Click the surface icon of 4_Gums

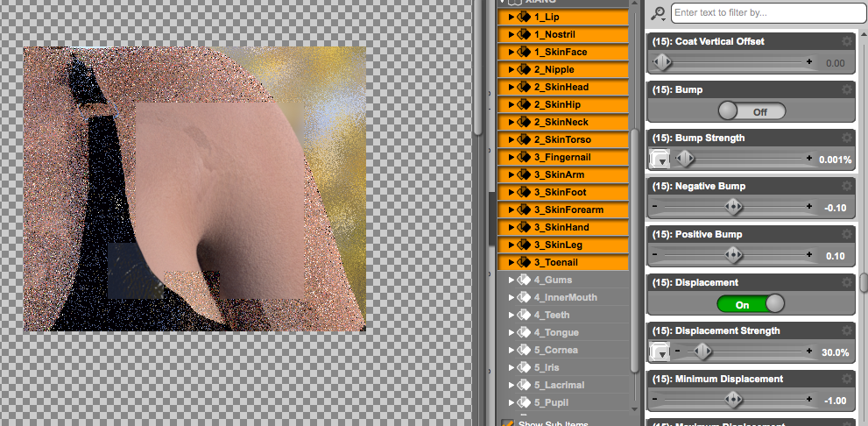pyautogui.click(x=524, y=280)
